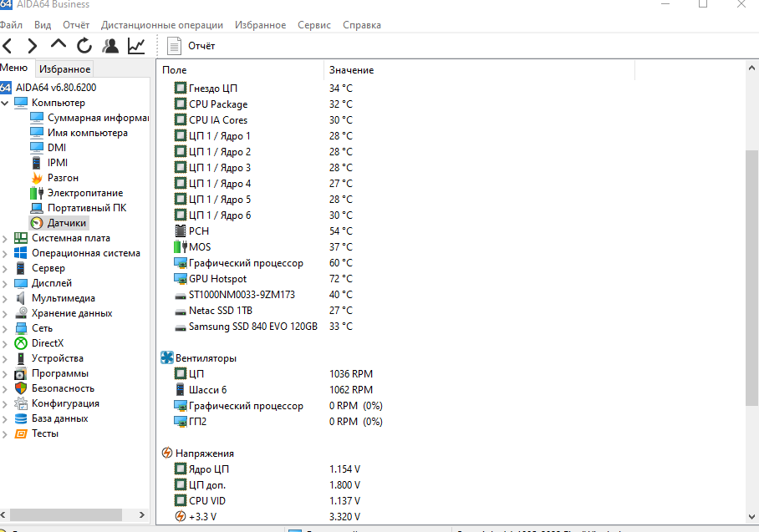Select the CPU Package row
The image size is (759, 532).
coord(264,104)
